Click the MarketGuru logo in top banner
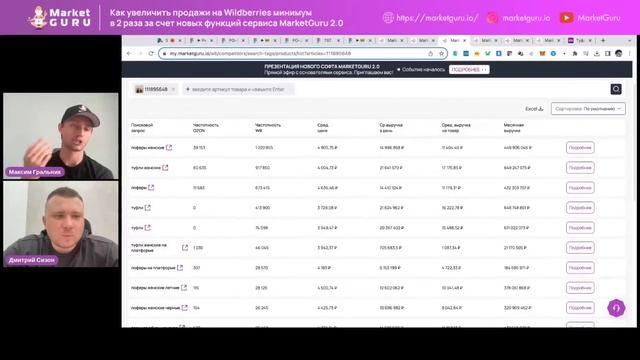This screenshot has height=360, width=640. 60,17
